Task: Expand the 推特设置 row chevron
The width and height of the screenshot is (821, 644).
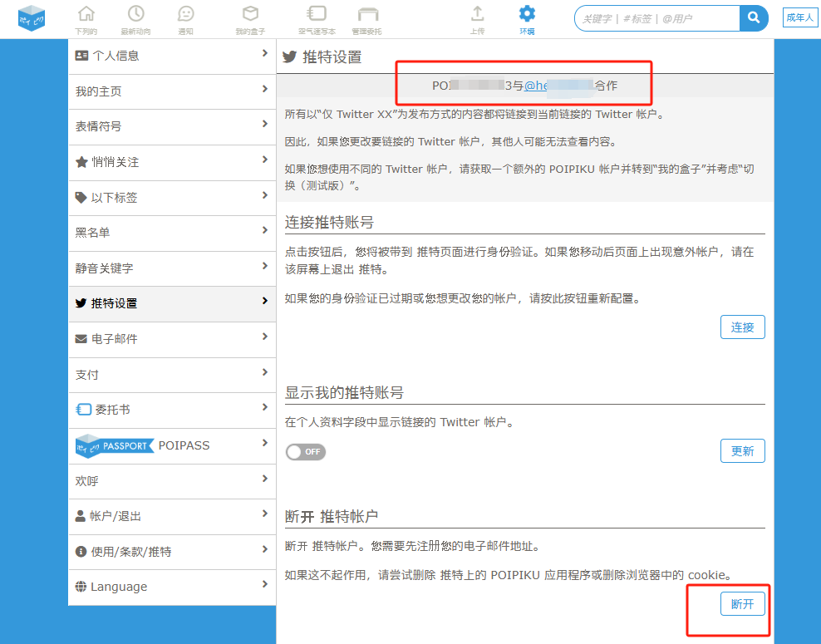Action: point(265,301)
